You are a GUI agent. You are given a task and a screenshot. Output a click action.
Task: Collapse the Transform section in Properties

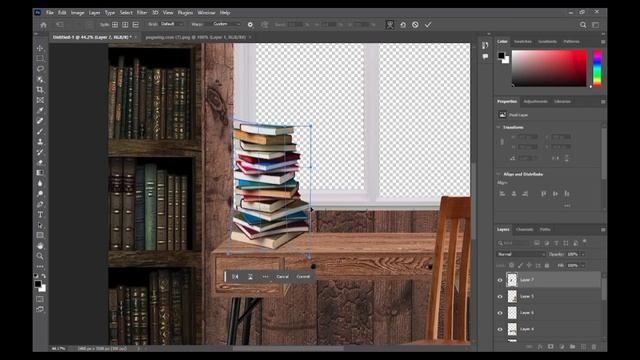tap(498, 127)
